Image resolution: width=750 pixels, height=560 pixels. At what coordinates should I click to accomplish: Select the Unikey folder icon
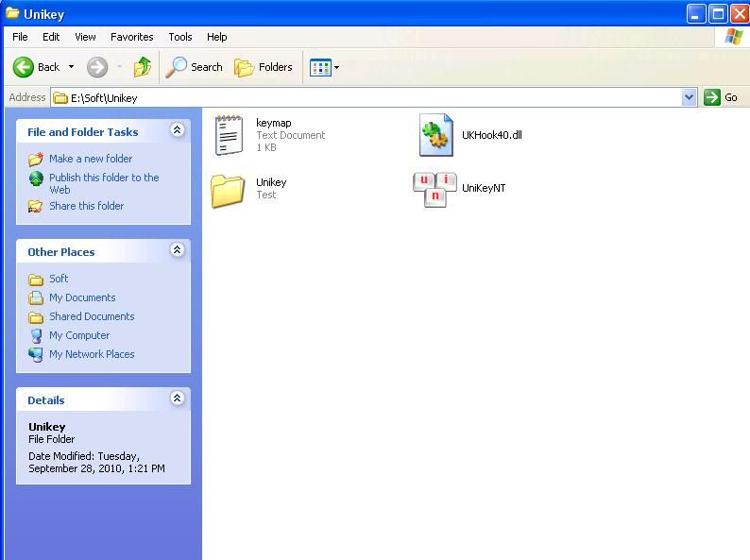point(228,191)
